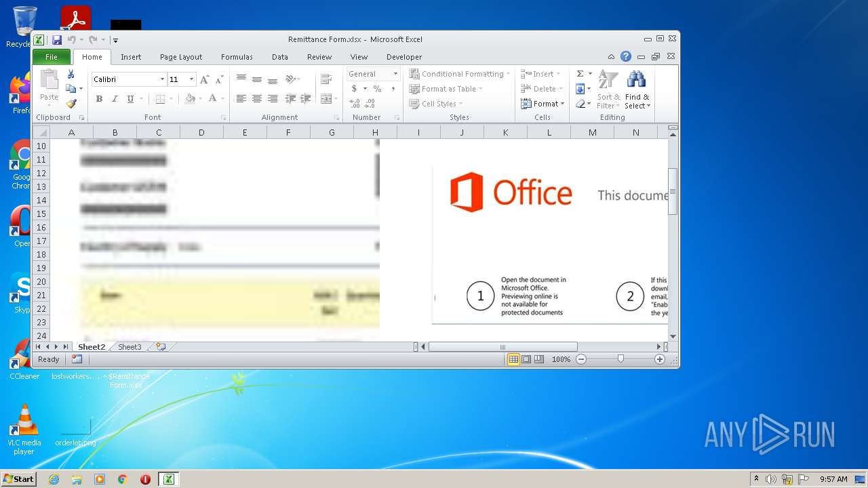Click the Windows Start button
The width and height of the screenshot is (868, 488).
click(x=18, y=479)
